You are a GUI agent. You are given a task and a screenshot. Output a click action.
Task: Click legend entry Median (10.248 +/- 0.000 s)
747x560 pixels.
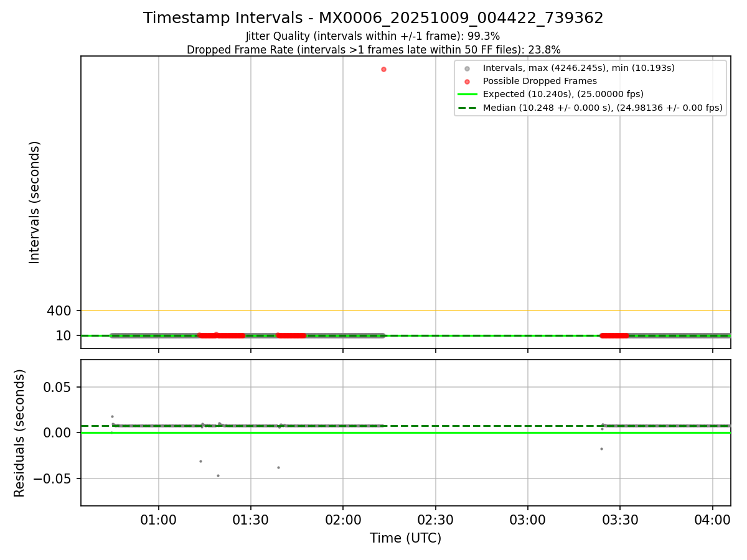603,108
